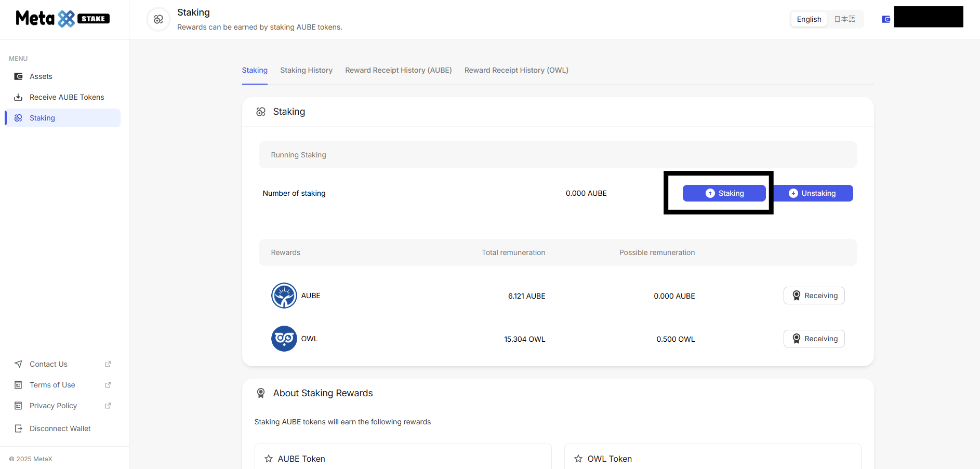Switch language to English

click(x=809, y=19)
